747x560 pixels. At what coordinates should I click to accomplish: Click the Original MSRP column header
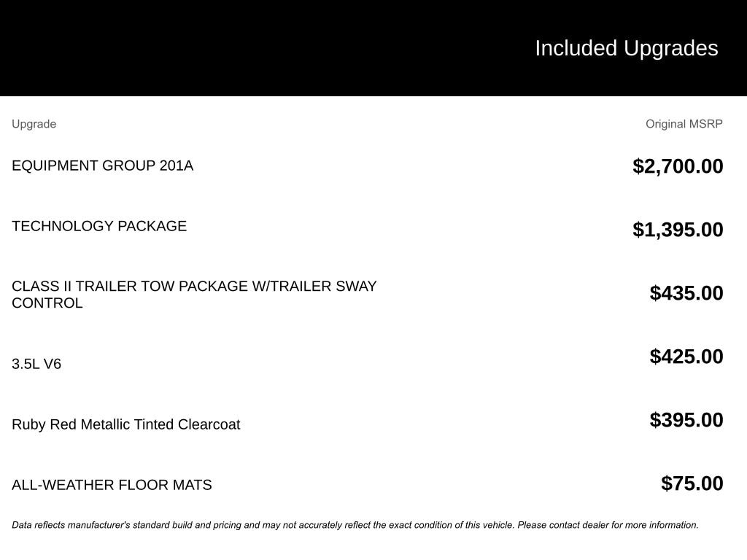[x=684, y=124]
